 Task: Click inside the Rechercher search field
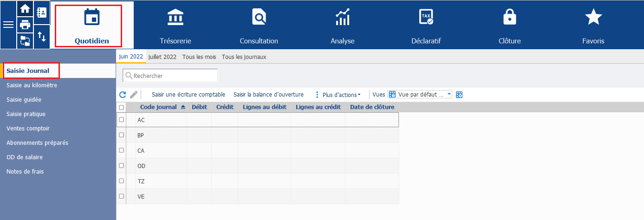(170, 75)
